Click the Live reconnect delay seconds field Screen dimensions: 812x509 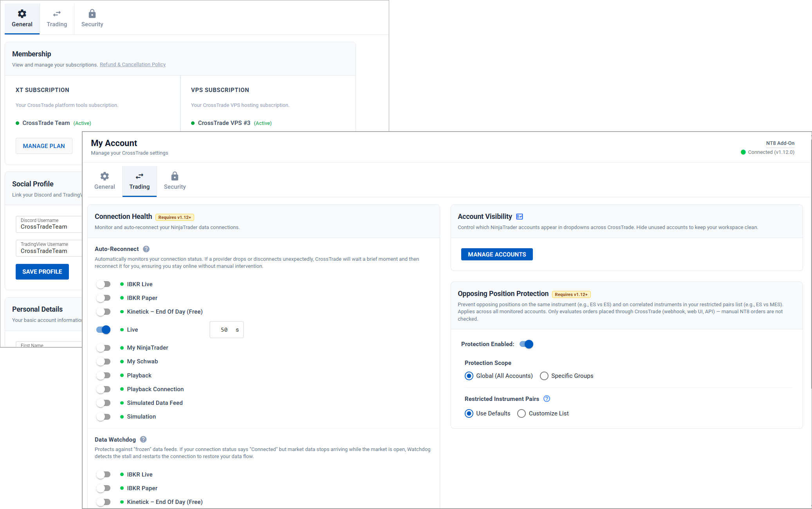(x=224, y=330)
